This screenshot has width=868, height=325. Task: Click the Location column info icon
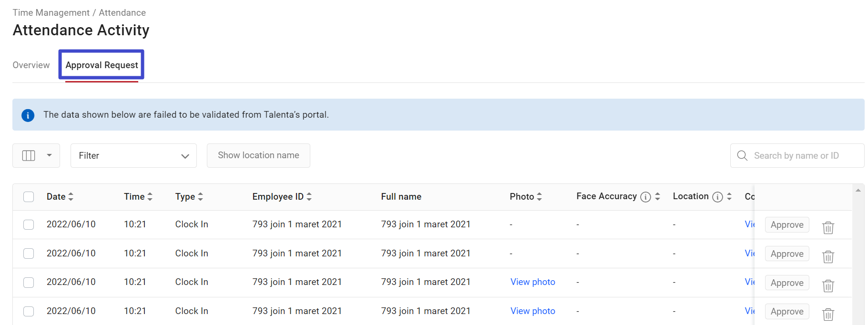(717, 197)
